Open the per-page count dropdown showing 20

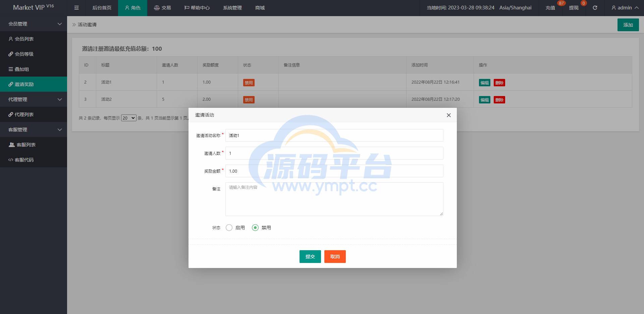click(129, 118)
